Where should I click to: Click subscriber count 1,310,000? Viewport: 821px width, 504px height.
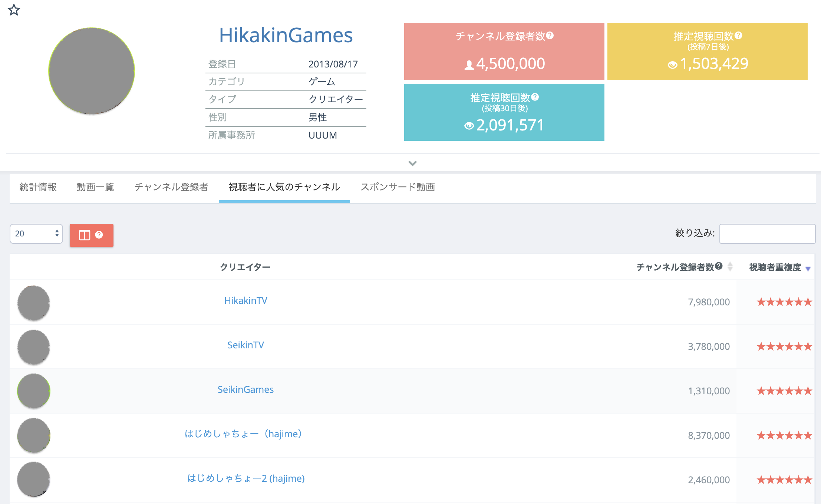point(709,391)
